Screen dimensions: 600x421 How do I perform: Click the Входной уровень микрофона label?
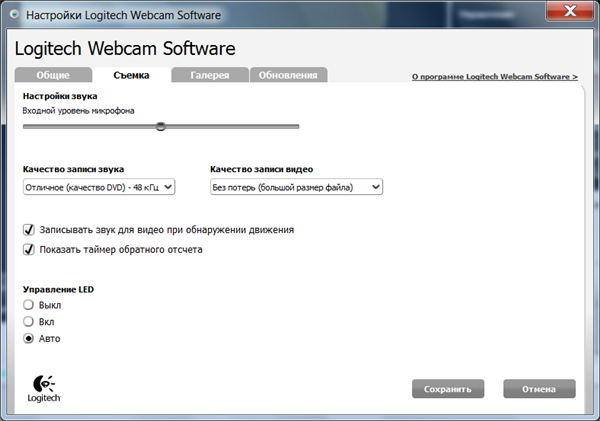(78, 111)
